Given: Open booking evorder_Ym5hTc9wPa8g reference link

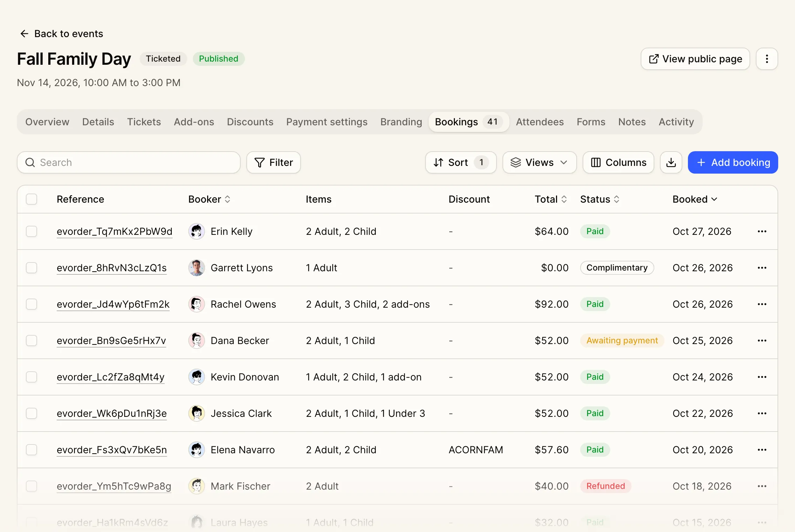Looking at the screenshot, I should click(114, 486).
